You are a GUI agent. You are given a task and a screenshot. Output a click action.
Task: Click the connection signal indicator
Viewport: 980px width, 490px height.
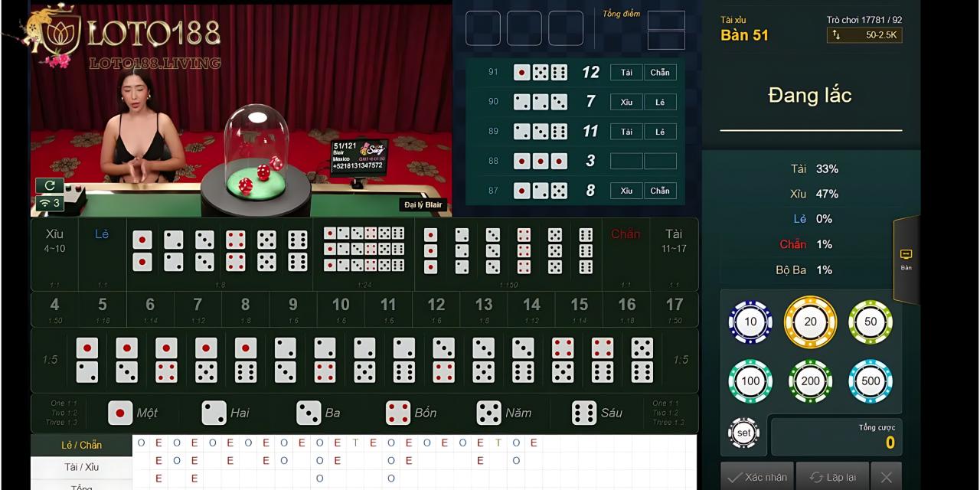tap(50, 204)
